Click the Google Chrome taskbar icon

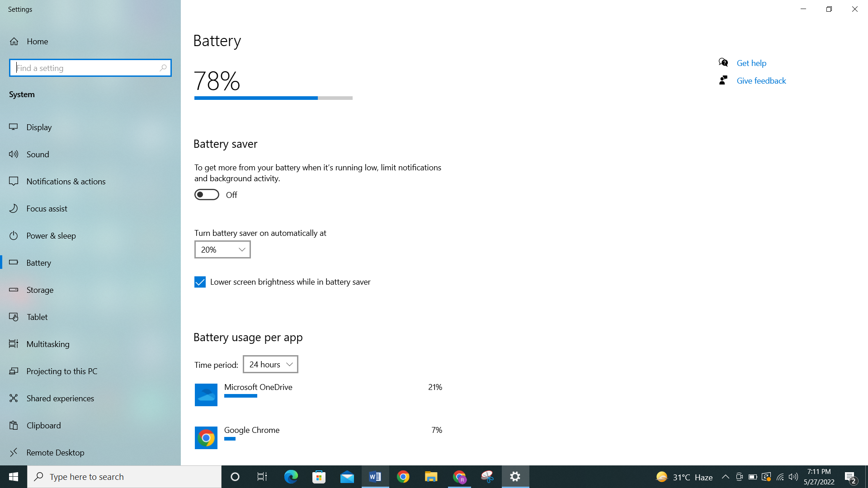(x=403, y=477)
